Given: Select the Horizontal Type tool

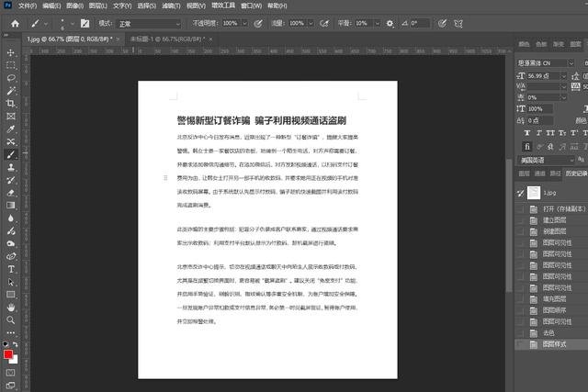Looking at the screenshot, I should pyautogui.click(x=11, y=269).
